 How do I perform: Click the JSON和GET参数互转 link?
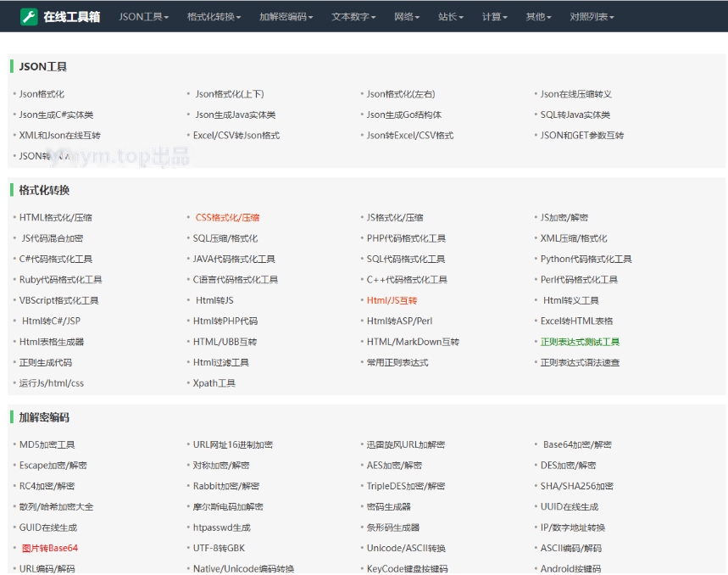point(582,136)
